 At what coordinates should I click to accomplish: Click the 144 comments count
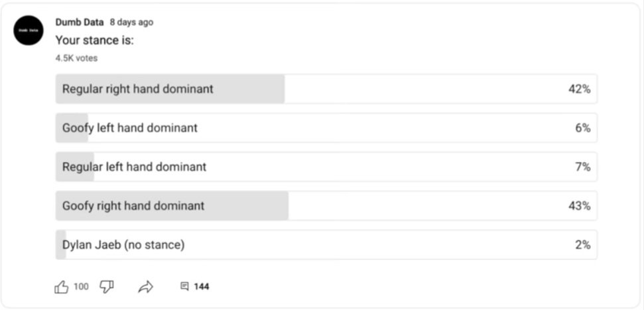pos(201,287)
